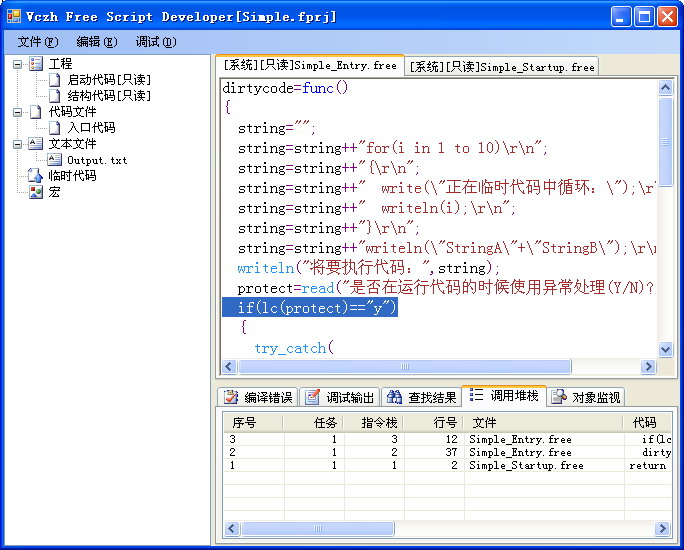Open the 编辑(E) menu
The width and height of the screenshot is (684, 550).
96,42
